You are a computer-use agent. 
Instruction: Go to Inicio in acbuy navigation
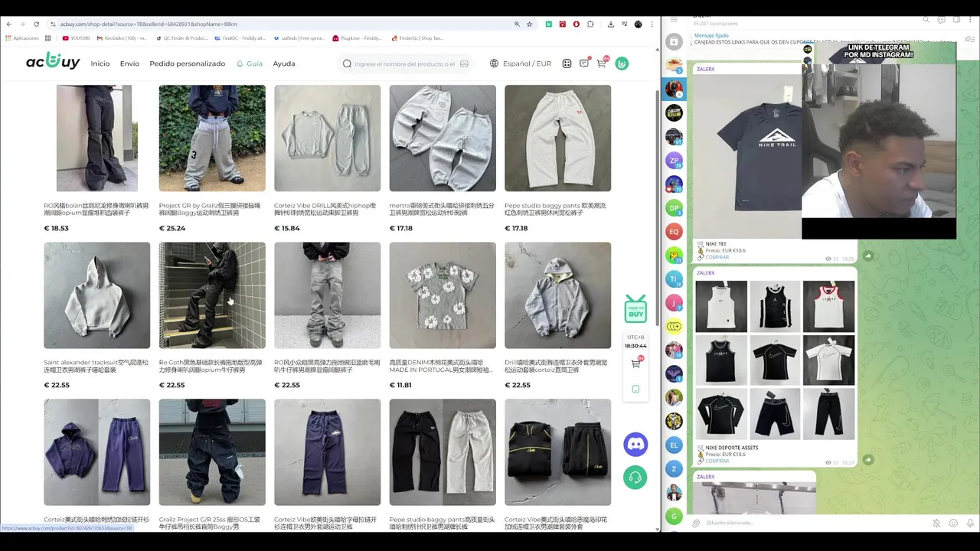100,64
